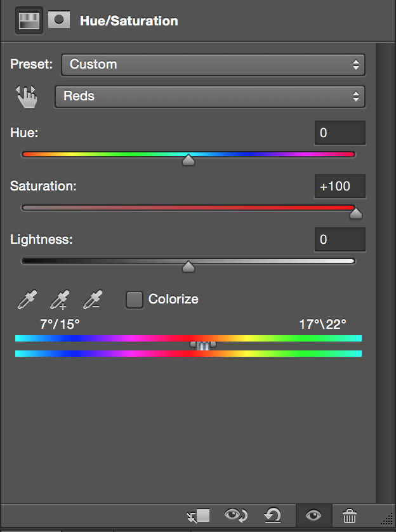Open the Reds color range dropdown

point(210,96)
